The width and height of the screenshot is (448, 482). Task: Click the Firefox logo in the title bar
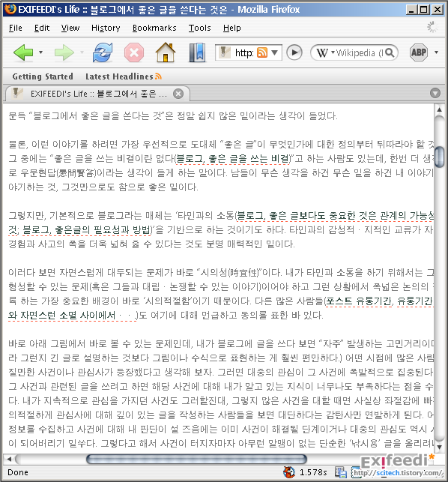[x=10, y=9]
